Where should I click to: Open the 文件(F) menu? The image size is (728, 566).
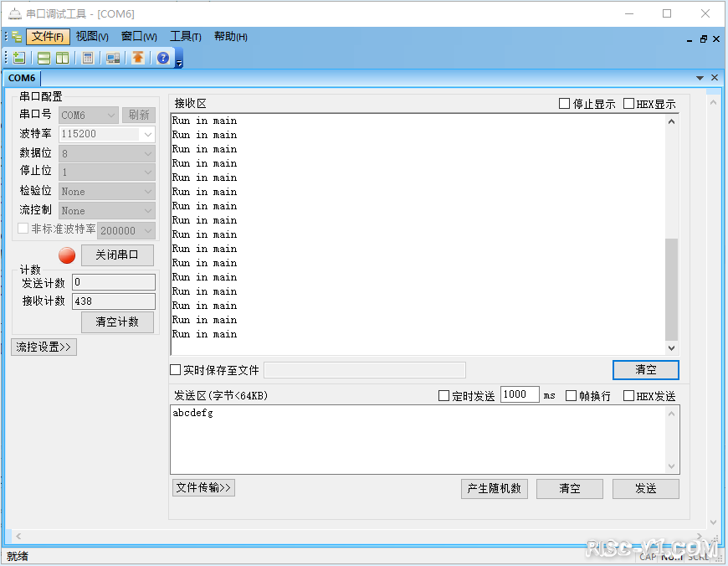click(48, 36)
